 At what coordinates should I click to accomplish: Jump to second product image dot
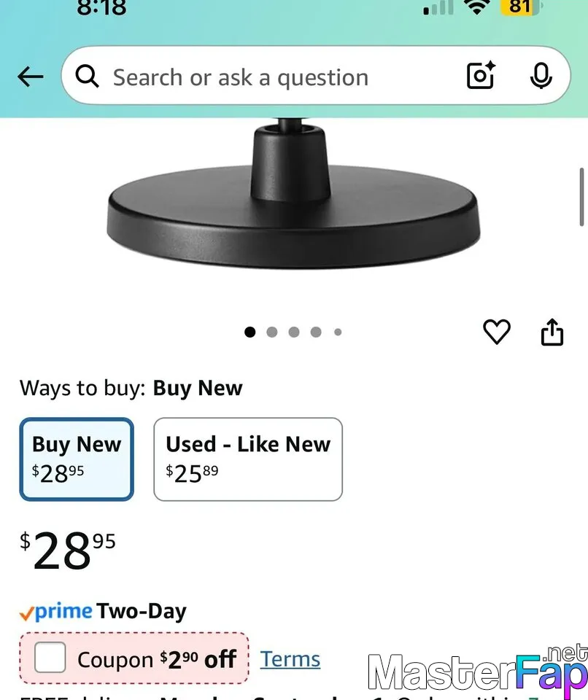pyautogui.click(x=272, y=332)
